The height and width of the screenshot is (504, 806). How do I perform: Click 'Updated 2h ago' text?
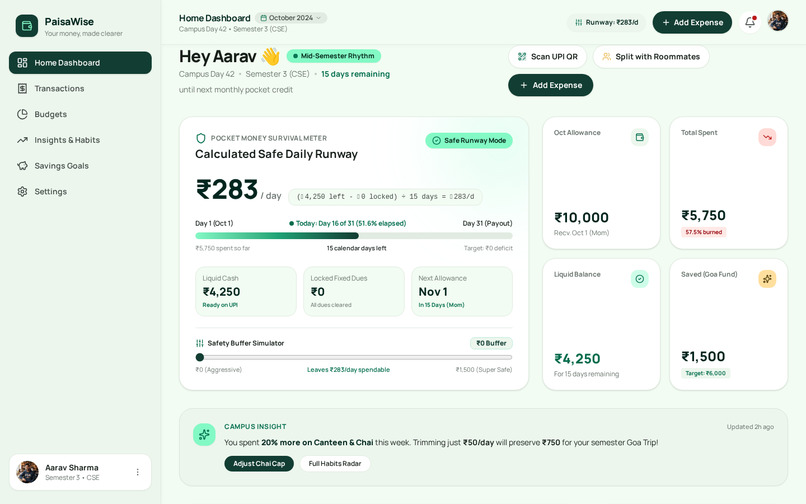[x=750, y=427]
